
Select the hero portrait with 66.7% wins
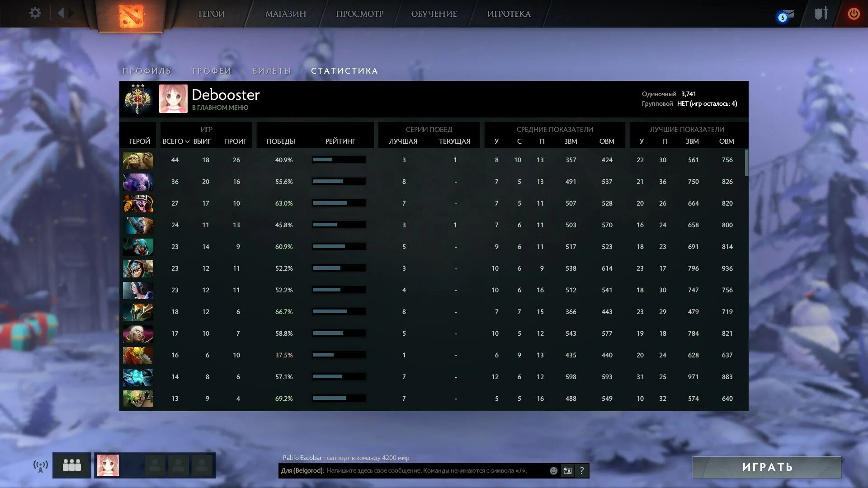138,312
